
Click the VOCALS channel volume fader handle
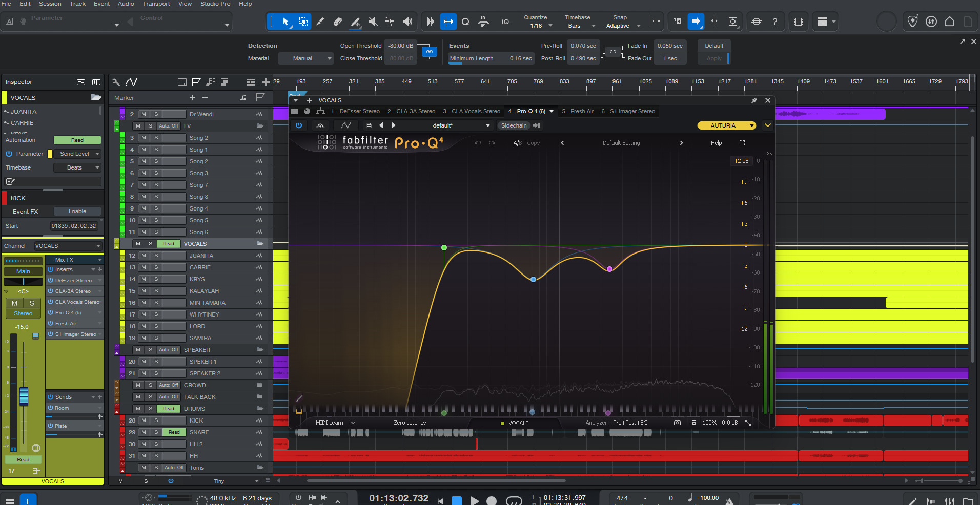pyautogui.click(x=24, y=396)
